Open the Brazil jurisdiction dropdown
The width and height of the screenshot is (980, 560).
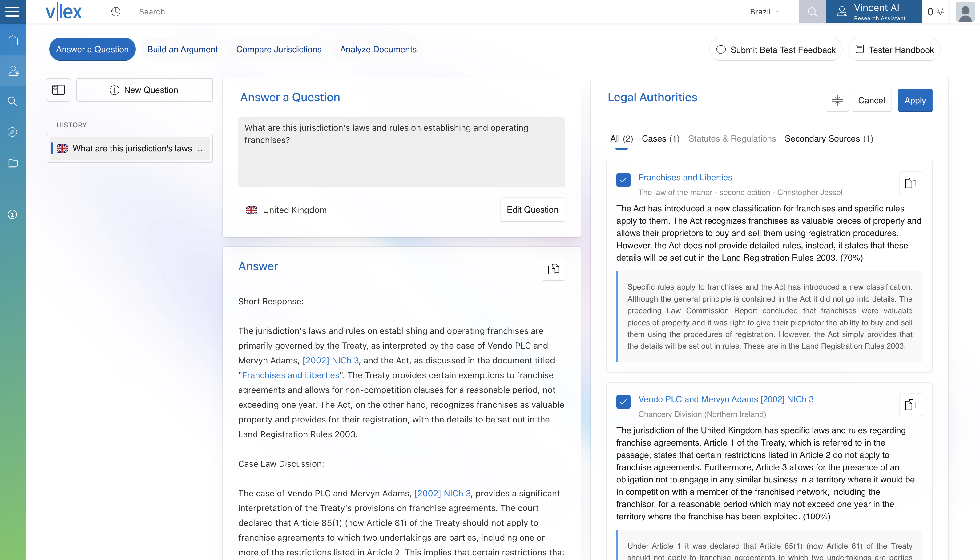764,12
